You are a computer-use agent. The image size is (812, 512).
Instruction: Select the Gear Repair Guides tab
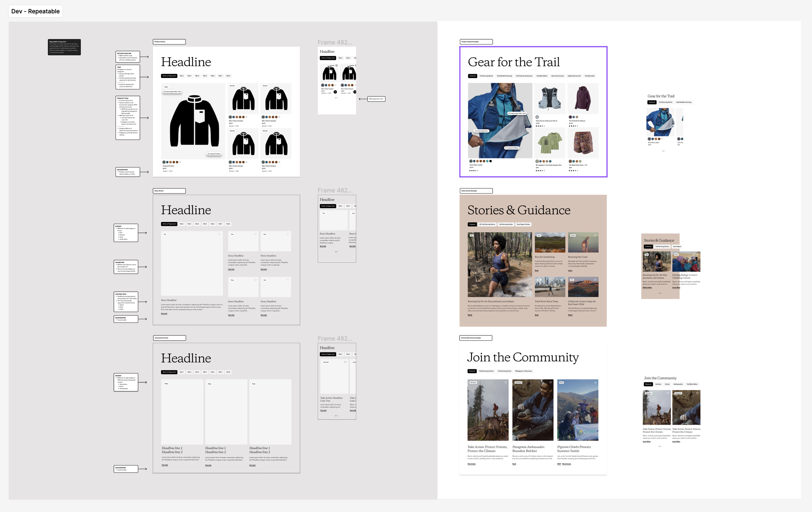click(523, 224)
